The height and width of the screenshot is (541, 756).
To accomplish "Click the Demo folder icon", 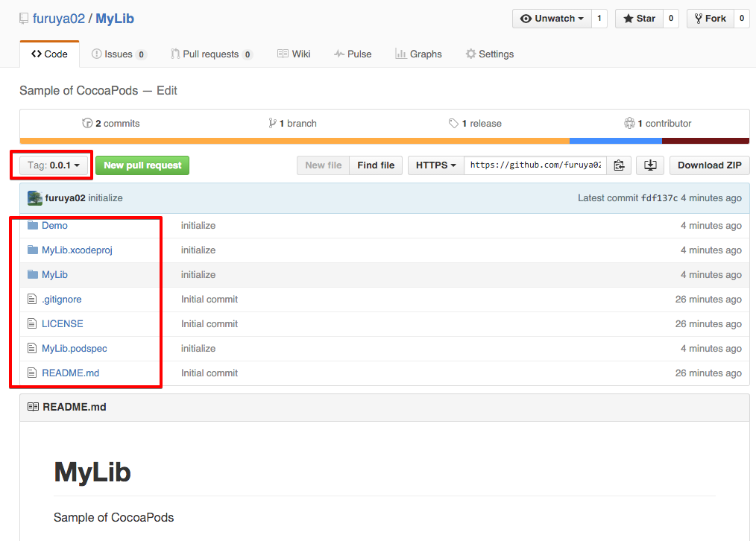I will point(33,226).
